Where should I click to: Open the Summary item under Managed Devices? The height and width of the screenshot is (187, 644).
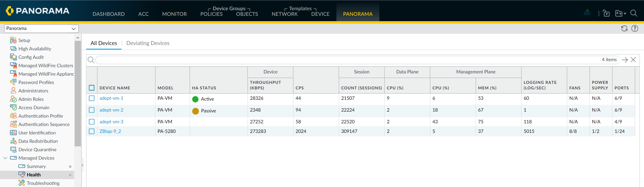pyautogui.click(x=36, y=167)
